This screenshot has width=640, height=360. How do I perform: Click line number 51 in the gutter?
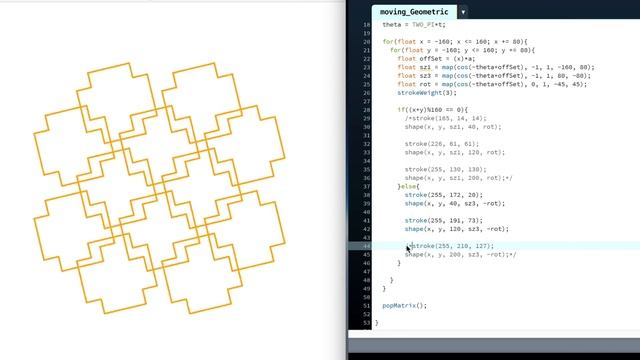pos(366,306)
